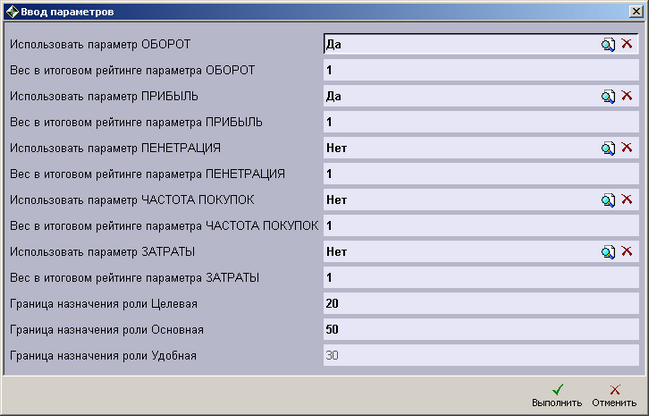Clear value of Использовать параметр ЗАТРАТЫ
Viewport: 649px width, 416px height.
(627, 251)
